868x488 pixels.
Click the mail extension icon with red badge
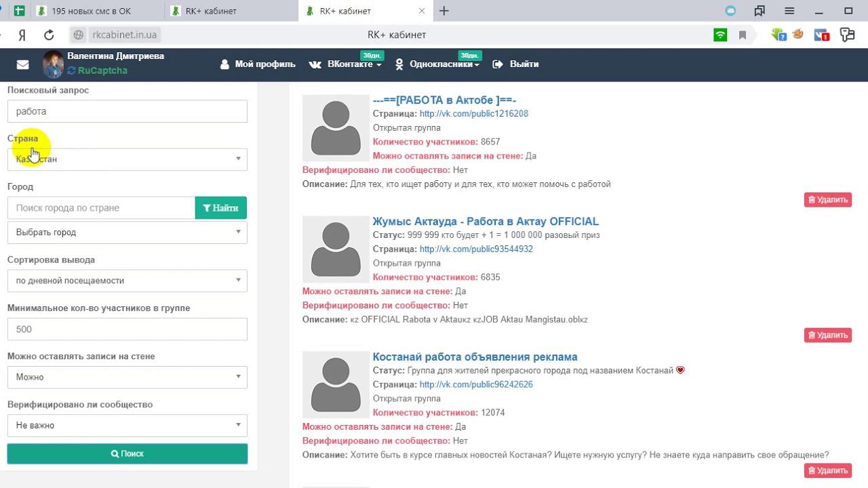(x=821, y=35)
